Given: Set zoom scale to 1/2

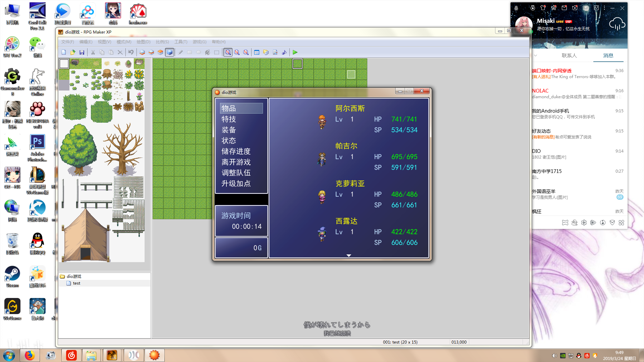Looking at the screenshot, I should coord(237,52).
